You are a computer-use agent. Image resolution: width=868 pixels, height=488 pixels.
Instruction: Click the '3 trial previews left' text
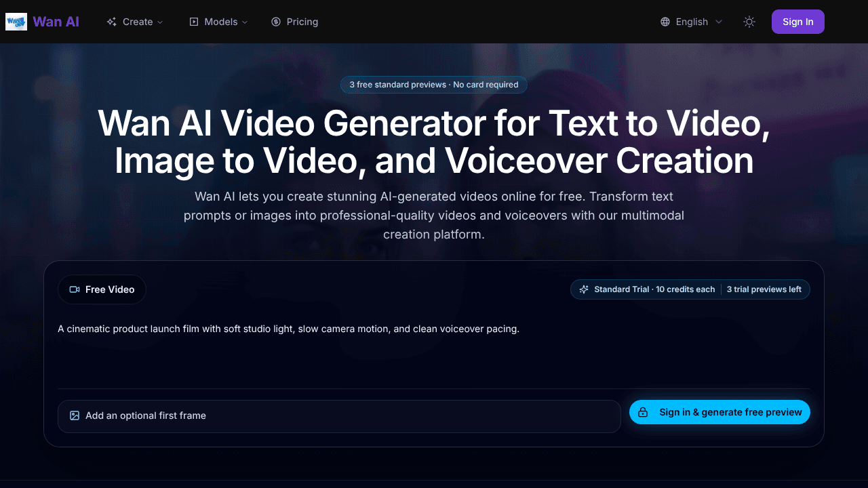click(x=764, y=289)
